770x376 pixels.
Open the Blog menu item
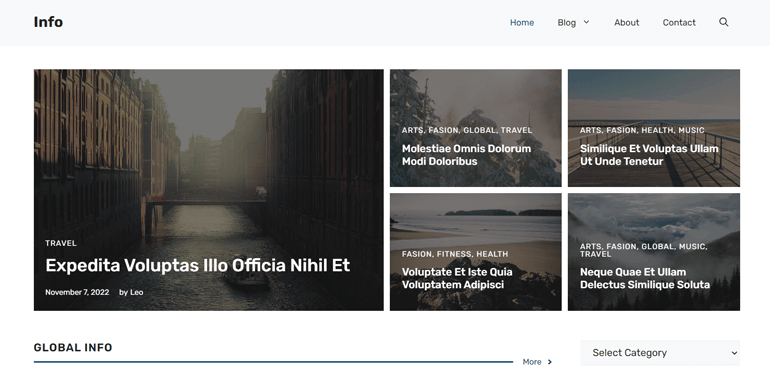click(x=566, y=23)
